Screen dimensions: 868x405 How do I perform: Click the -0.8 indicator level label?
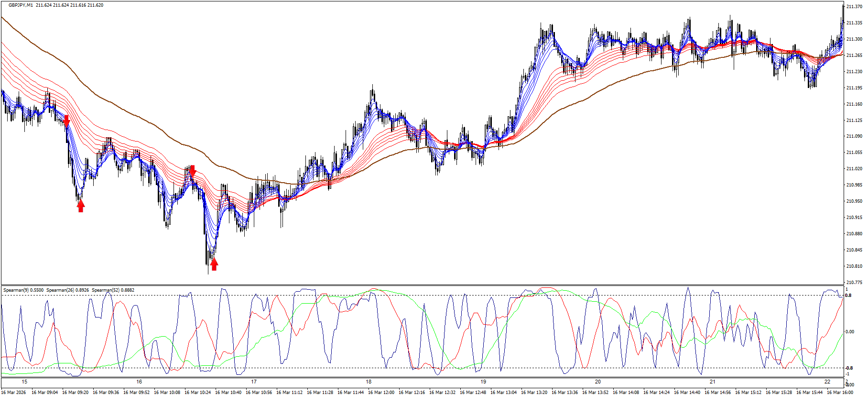[x=848, y=368]
